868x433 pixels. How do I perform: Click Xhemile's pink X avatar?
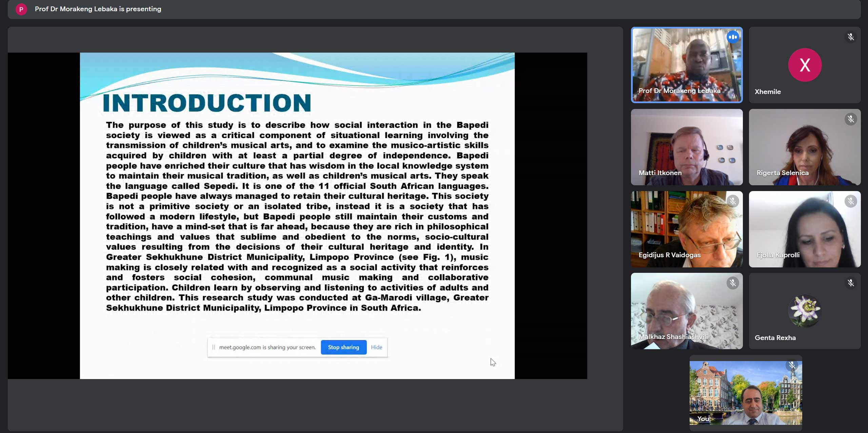point(804,65)
